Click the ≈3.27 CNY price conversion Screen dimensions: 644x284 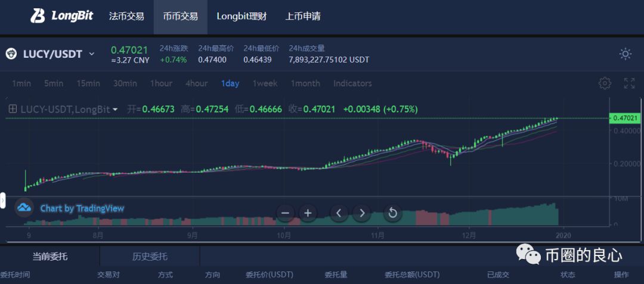click(x=130, y=60)
